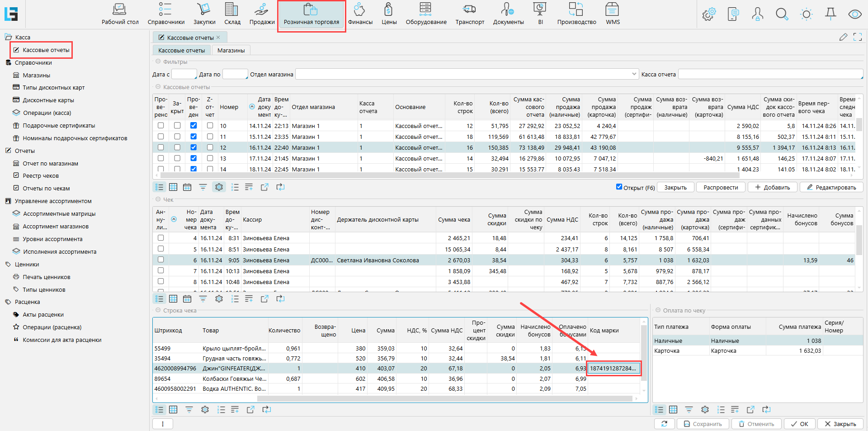Click the Добавить button
868x431 pixels.
click(x=772, y=187)
